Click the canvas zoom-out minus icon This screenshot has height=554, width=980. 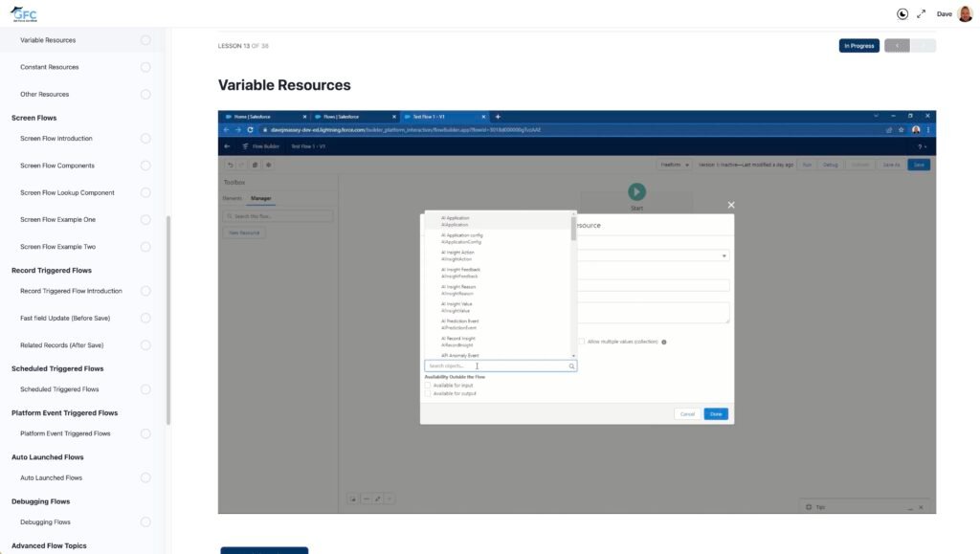[367, 499]
